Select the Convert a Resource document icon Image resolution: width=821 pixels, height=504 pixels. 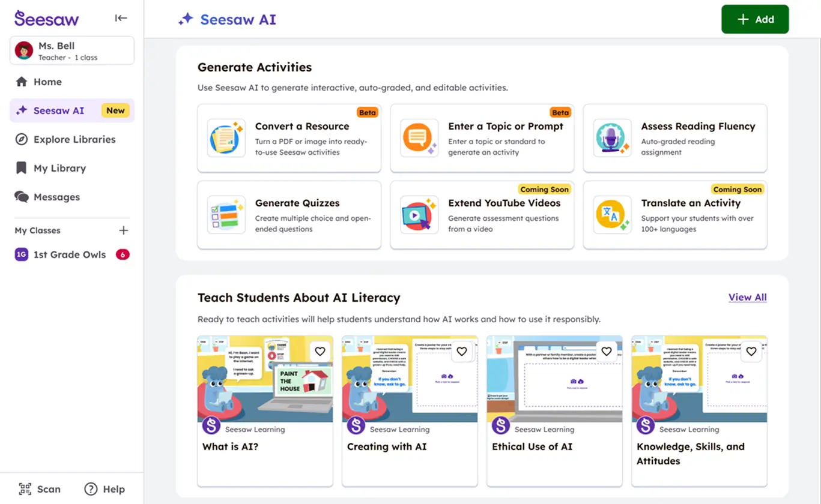[x=226, y=138]
